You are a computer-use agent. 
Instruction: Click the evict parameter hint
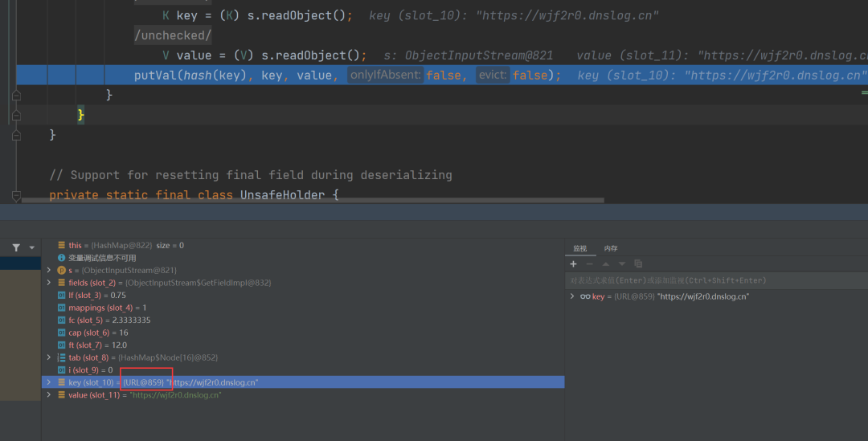tap(492, 75)
